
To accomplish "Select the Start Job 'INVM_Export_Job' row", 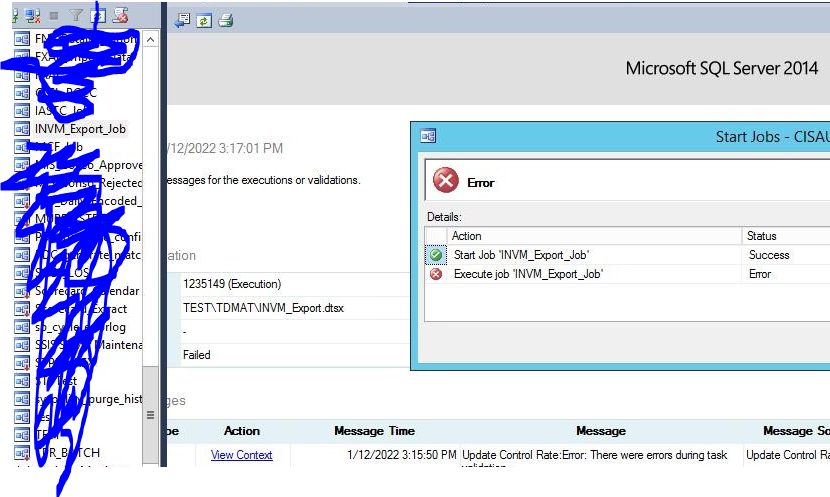I will click(x=627, y=255).
